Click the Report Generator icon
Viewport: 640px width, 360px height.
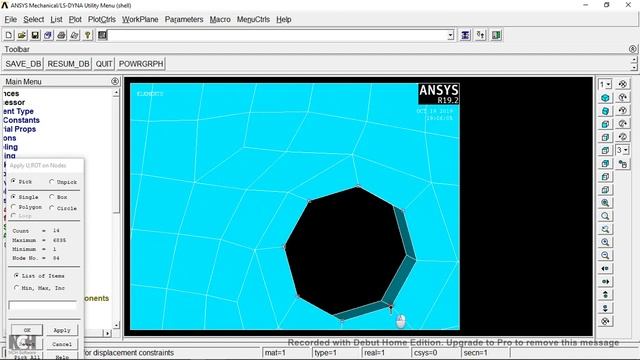[x=74, y=36]
